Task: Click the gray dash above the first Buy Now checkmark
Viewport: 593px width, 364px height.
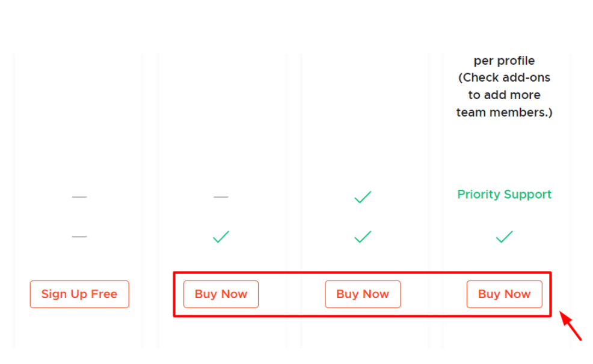Action: click(221, 197)
